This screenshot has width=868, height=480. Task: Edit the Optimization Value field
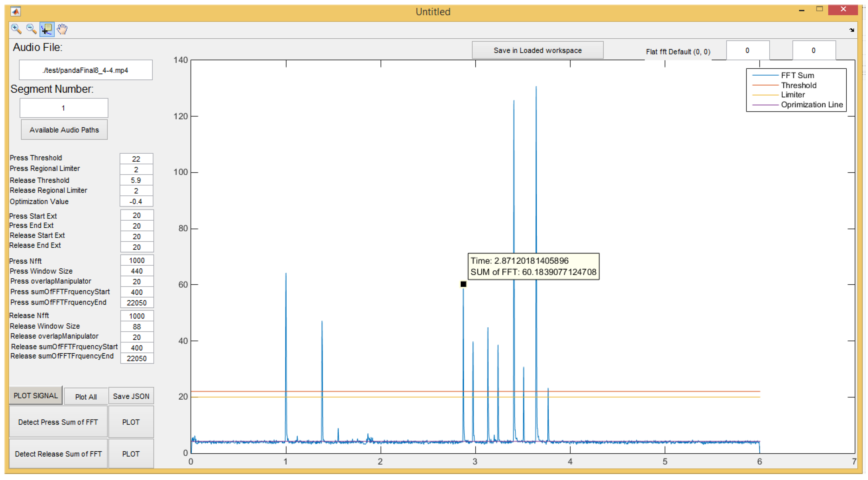(136, 202)
